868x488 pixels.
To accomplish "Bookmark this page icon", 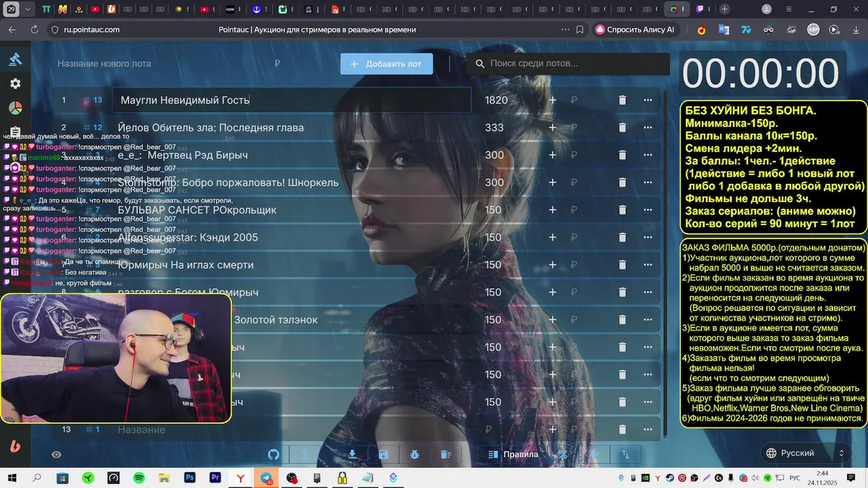I will (580, 30).
